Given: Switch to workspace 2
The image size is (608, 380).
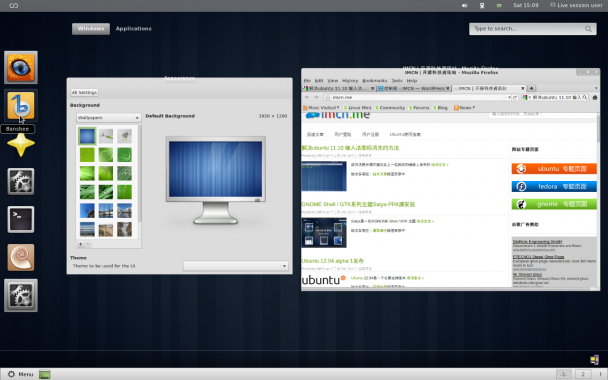Looking at the screenshot, I should [582, 374].
